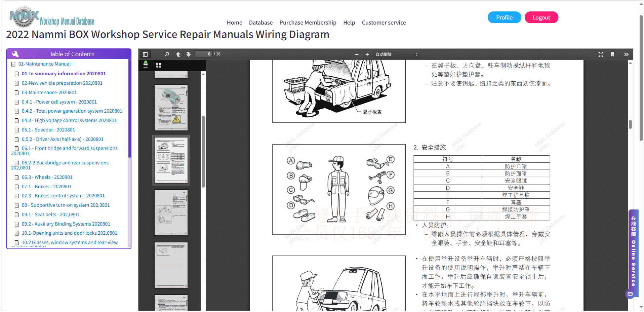Screen dimensions: 644x312
Task: Open 09.2 - Auxiliary Binding Systems document
Action: pos(66,224)
